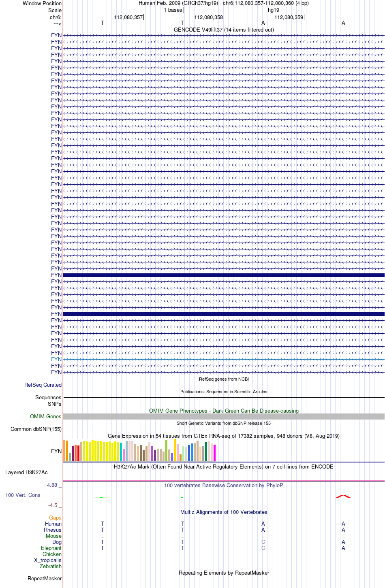
Task: Click the ---> strand direction label
Action: [x=57, y=23]
